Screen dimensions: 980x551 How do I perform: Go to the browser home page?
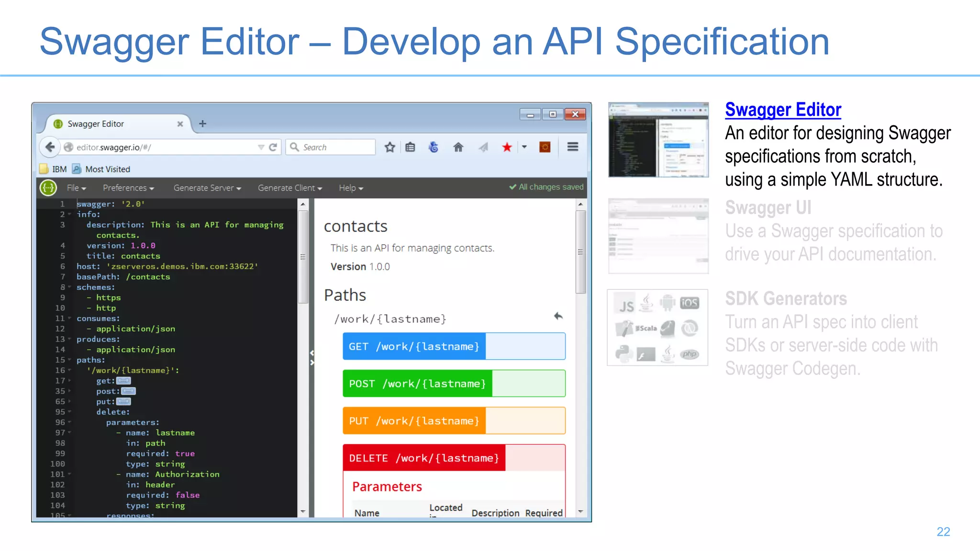coord(458,147)
